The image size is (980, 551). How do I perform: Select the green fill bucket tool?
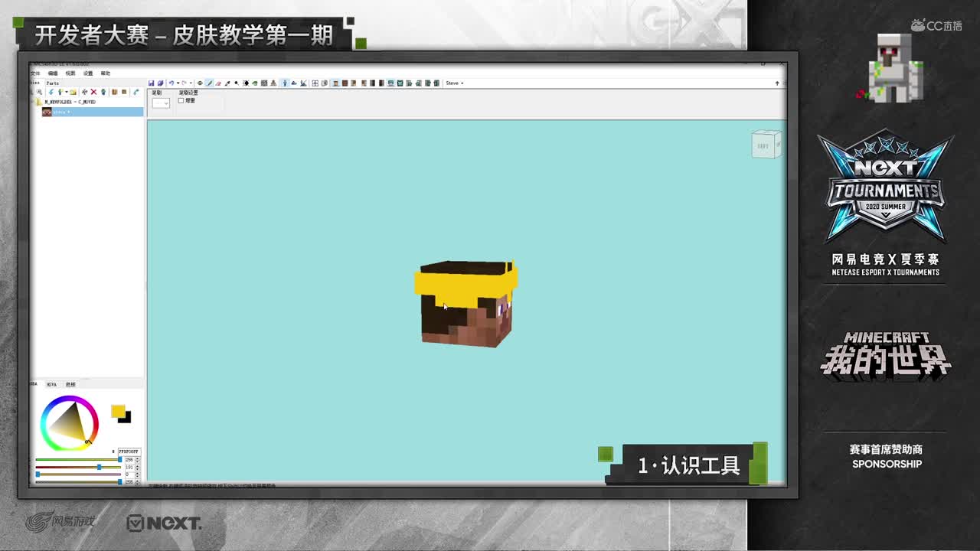[x=255, y=83]
